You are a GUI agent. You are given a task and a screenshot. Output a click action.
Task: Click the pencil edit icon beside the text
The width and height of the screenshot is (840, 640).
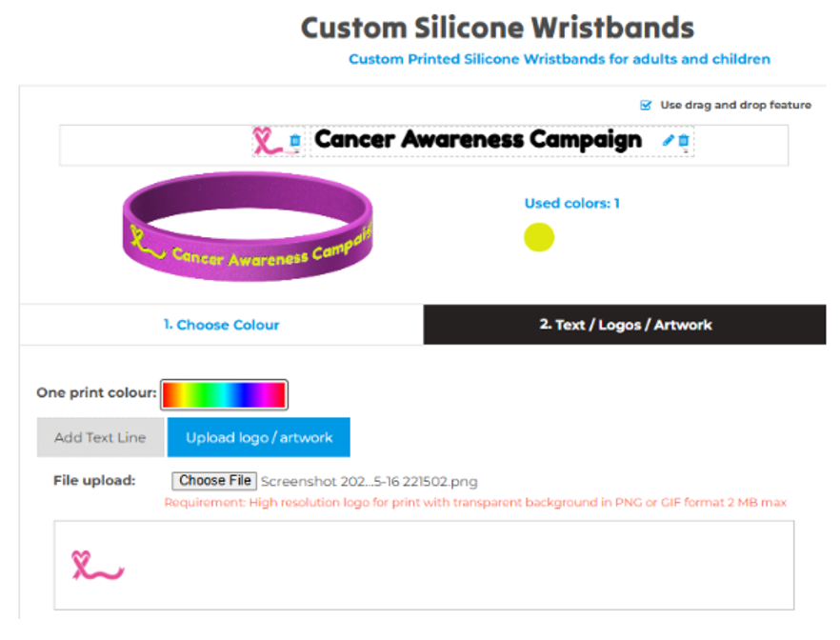point(669,140)
